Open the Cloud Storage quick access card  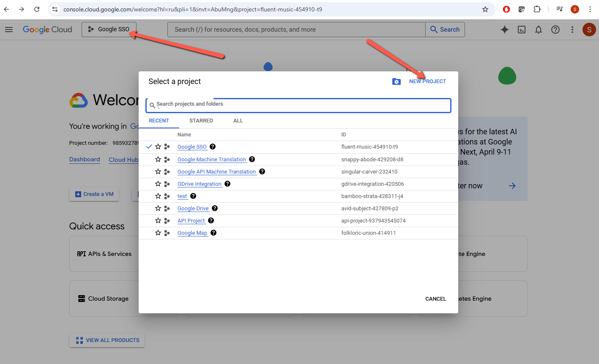point(104,299)
